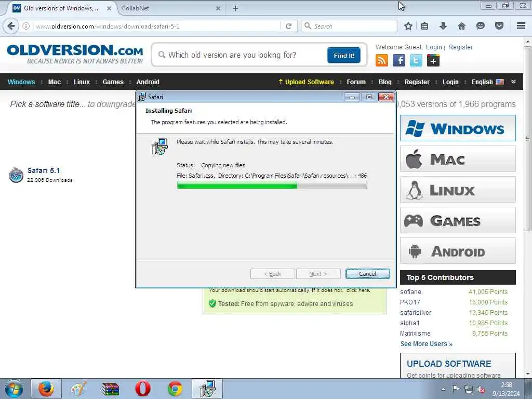Click the black plus share icon

(433, 60)
